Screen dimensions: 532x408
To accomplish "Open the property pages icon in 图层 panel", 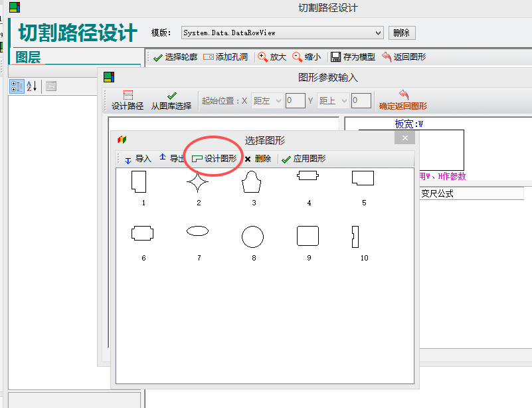I will click(51, 86).
